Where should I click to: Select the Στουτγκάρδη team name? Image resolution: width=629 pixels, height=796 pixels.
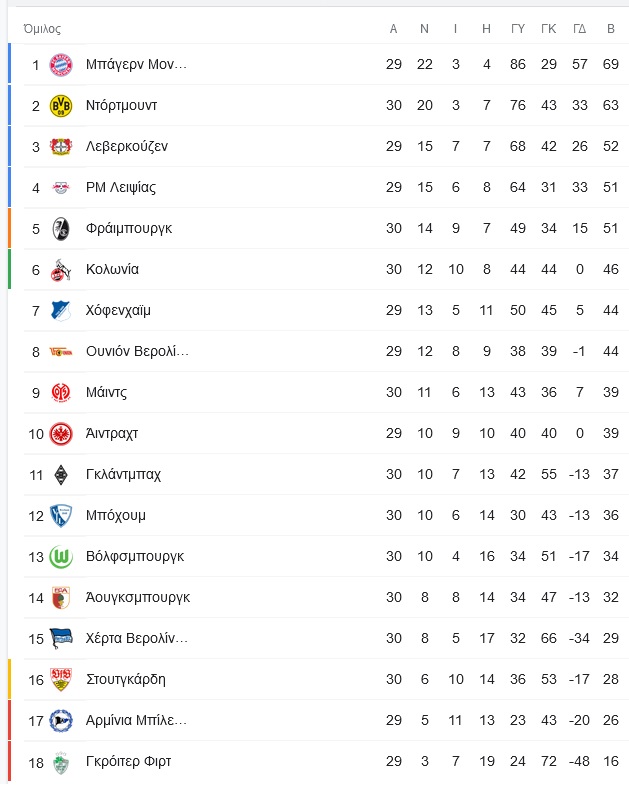pos(125,679)
